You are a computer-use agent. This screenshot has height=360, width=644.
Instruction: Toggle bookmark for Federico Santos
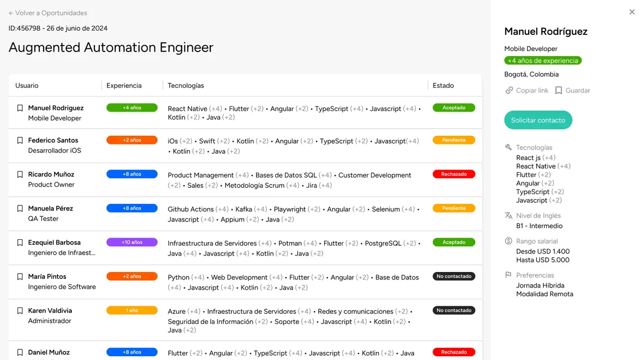tap(20, 141)
